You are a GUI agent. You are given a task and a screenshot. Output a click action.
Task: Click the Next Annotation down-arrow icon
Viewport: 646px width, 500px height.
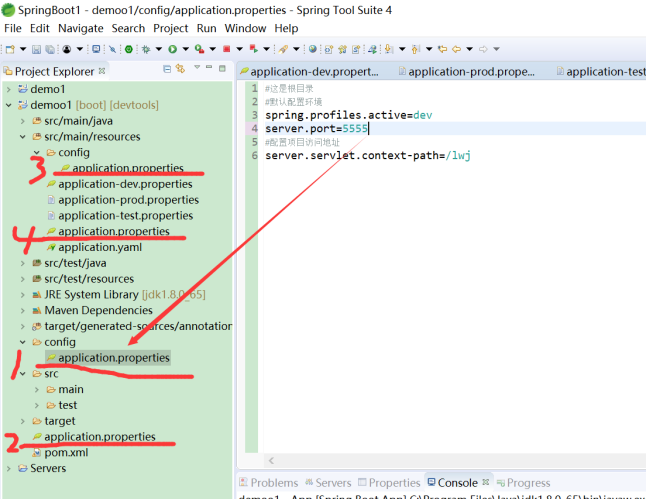389,49
